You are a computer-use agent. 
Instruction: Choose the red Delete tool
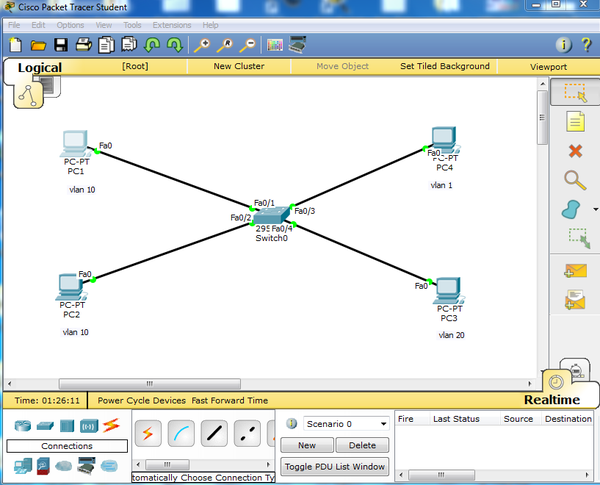[575, 151]
